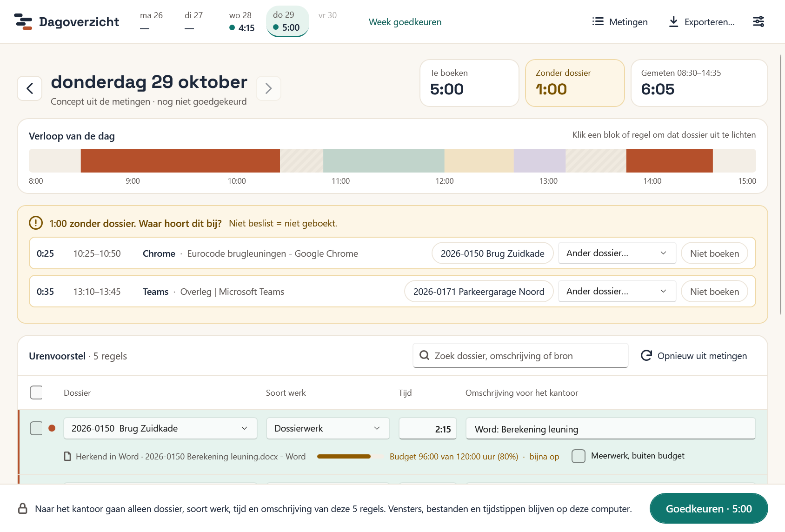Click the refresh icon for Opnieuw uit metingen
The width and height of the screenshot is (785, 532).
(646, 356)
